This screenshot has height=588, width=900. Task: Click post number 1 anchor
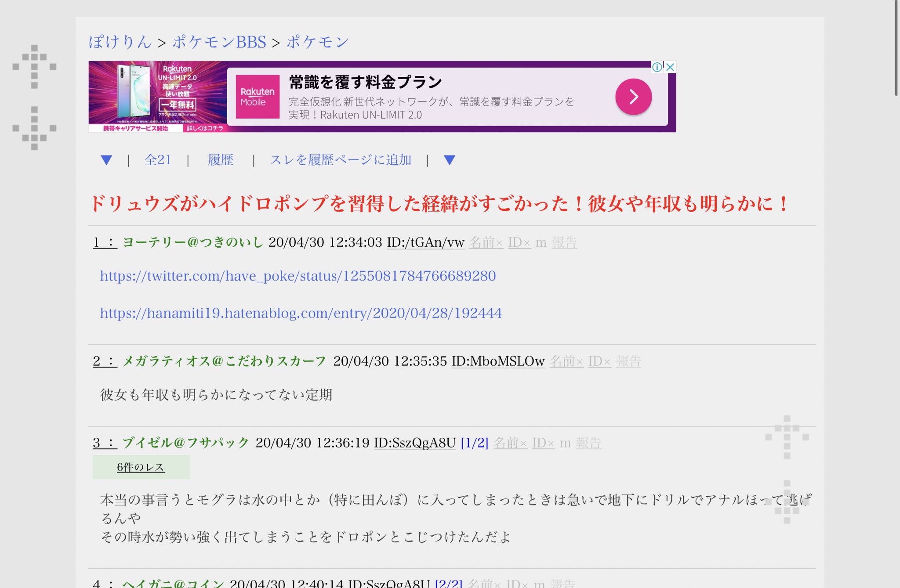105,242
